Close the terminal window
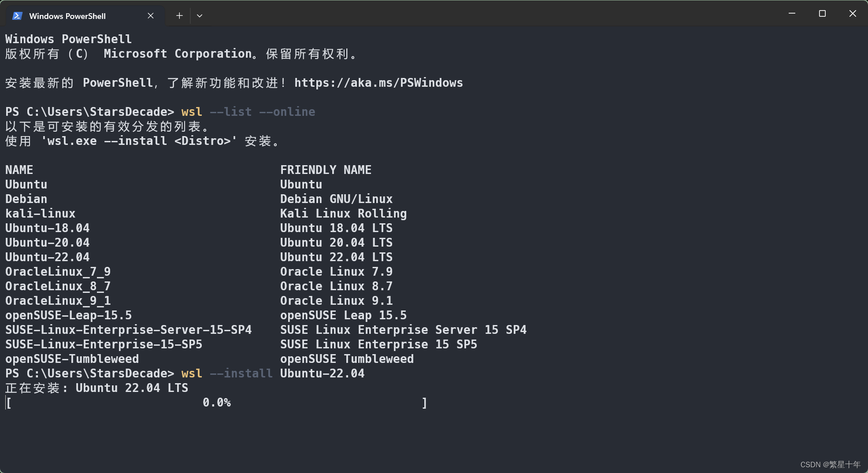Viewport: 868px width, 473px height. pyautogui.click(x=853, y=14)
